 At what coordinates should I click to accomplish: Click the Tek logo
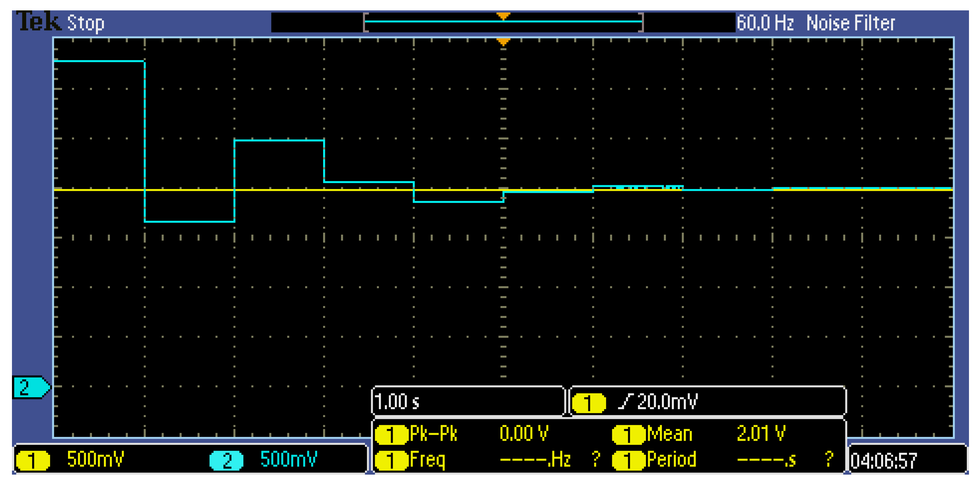tap(40, 21)
